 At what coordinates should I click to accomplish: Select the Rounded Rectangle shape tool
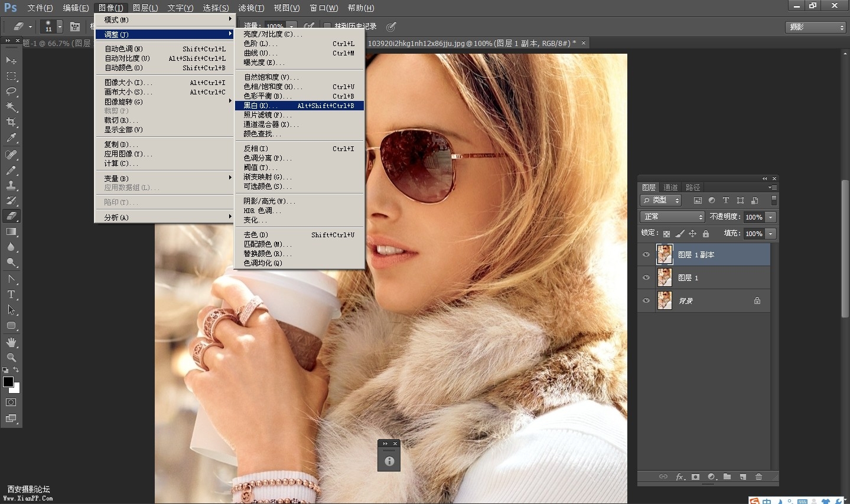pos(11,325)
